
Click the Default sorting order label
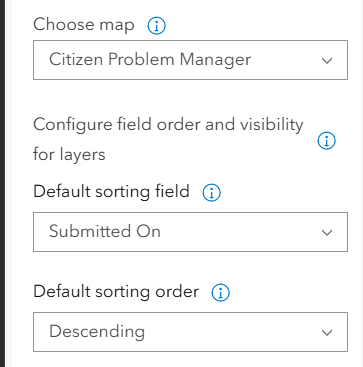pyautogui.click(x=116, y=292)
